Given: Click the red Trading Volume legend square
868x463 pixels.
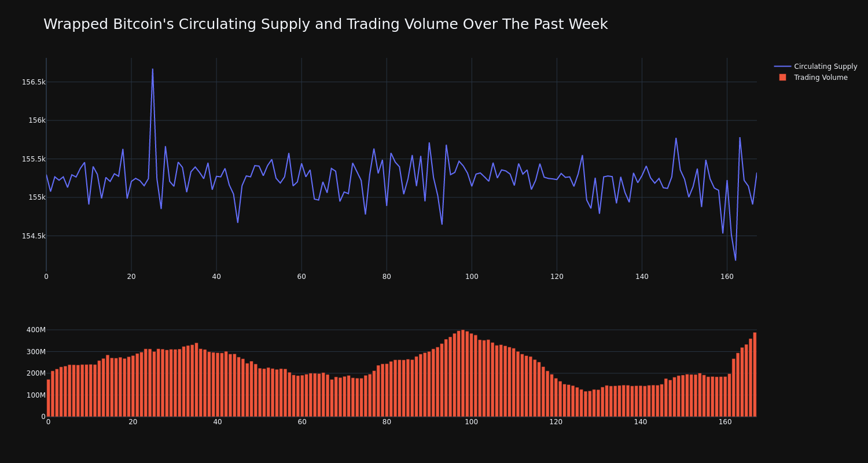Looking at the screenshot, I should [x=782, y=78].
